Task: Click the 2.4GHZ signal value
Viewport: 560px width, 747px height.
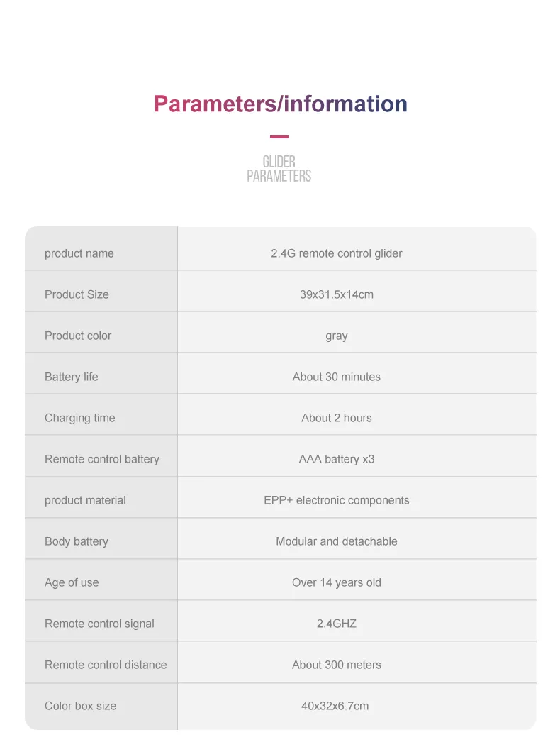Action: click(x=336, y=624)
